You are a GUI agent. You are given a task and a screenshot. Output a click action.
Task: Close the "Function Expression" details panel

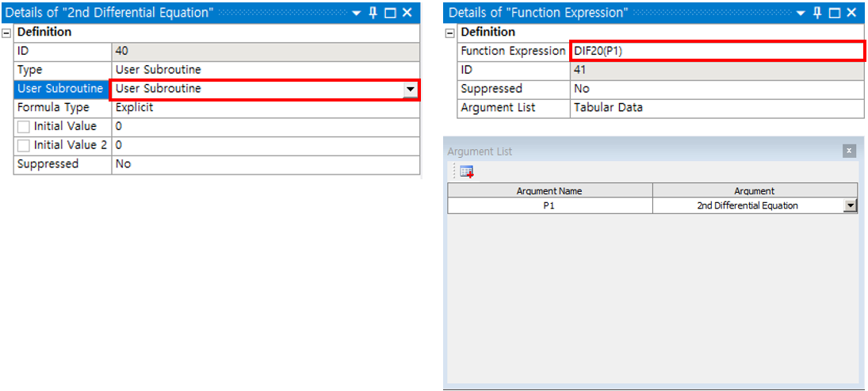[851, 13]
